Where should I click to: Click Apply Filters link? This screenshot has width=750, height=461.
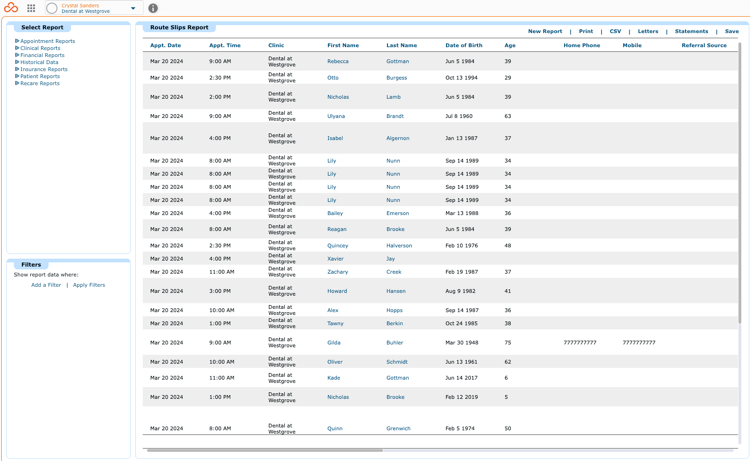(89, 285)
